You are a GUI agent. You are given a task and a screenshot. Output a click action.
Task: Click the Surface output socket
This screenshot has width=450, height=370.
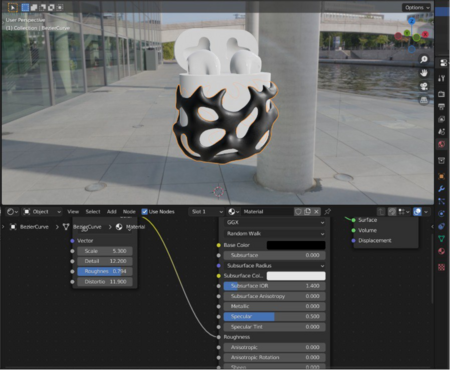pos(353,220)
